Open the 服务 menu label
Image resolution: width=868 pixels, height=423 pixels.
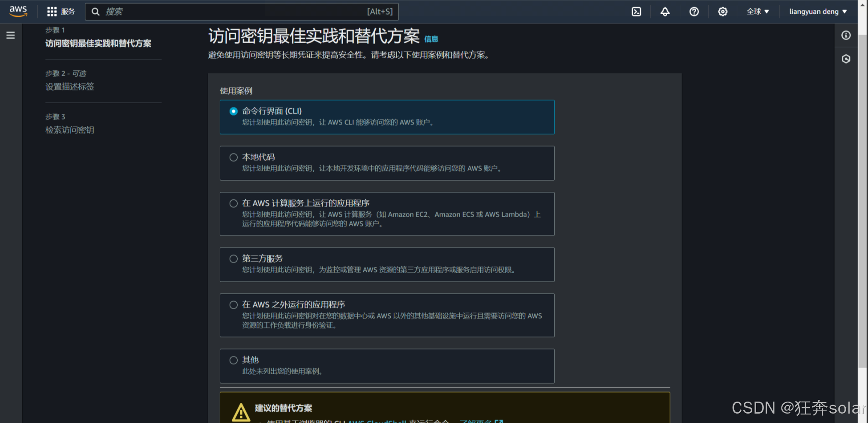[x=68, y=12]
